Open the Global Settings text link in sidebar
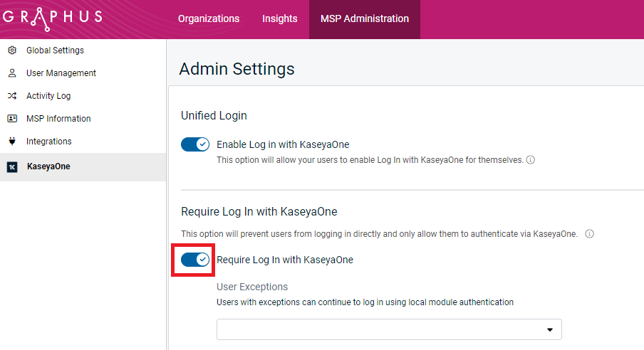The height and width of the screenshot is (350, 644). (x=55, y=51)
